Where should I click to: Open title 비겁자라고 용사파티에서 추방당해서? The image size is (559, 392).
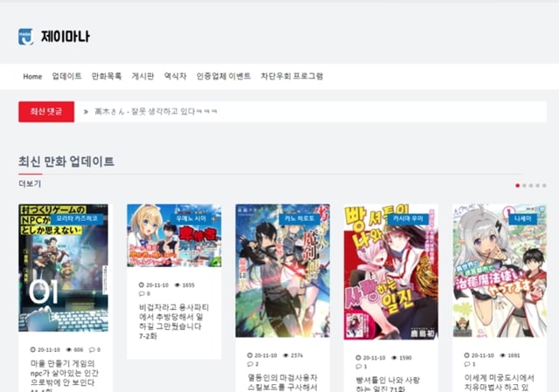coord(174,322)
